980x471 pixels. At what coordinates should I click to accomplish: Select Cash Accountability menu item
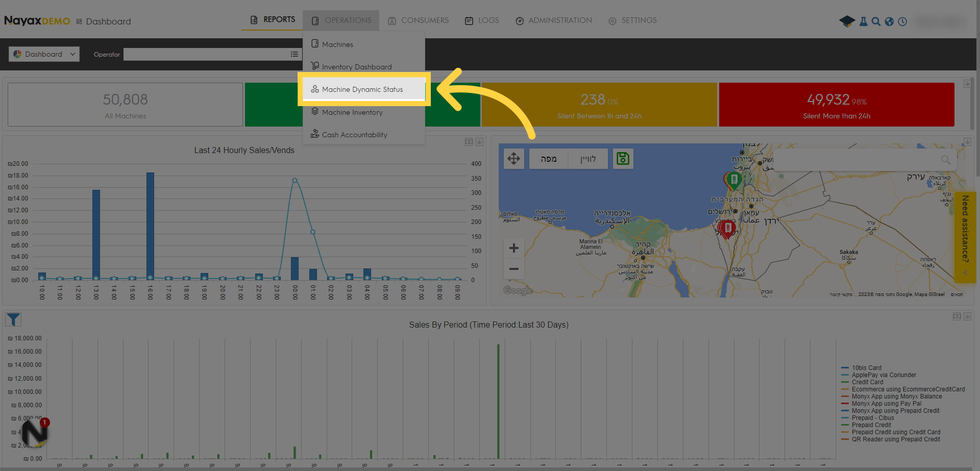[x=364, y=135]
